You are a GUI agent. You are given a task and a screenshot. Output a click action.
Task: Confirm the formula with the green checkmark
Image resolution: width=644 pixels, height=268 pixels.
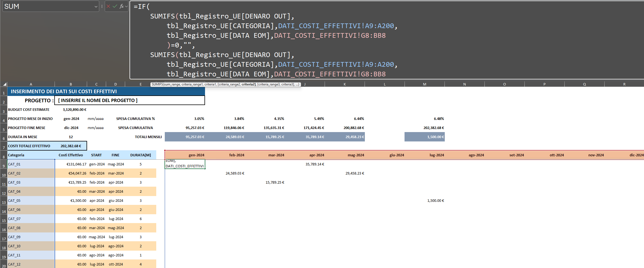[x=115, y=6]
